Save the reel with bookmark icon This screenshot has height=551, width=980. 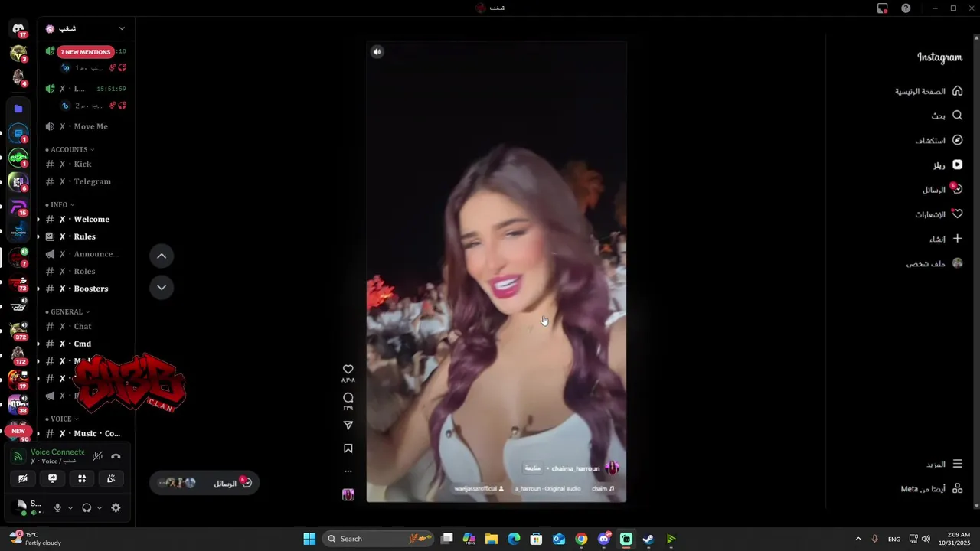pos(348,448)
